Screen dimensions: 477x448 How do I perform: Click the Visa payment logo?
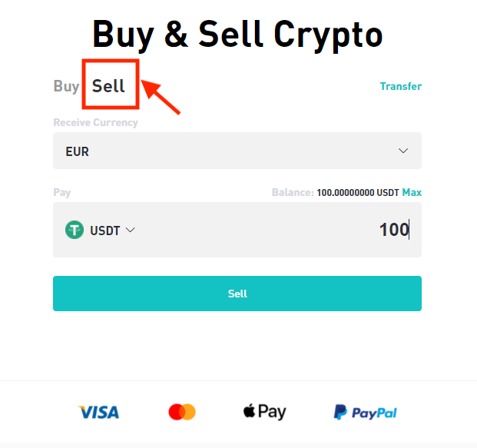98,412
